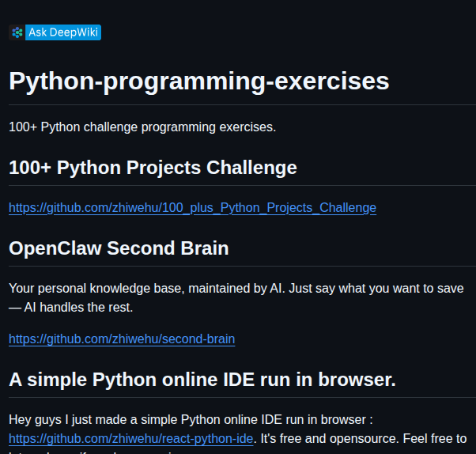Click the Python-programming-exercises main heading
The image size is (476, 454).
[198, 81]
